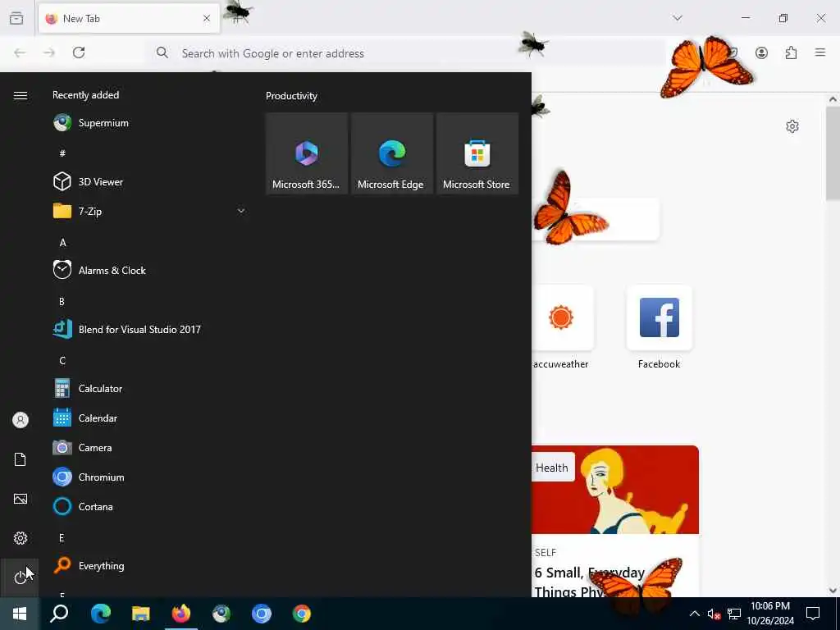Open the 7-Zip folder entry
Viewport: 840px width, 630px height.
[x=149, y=211]
